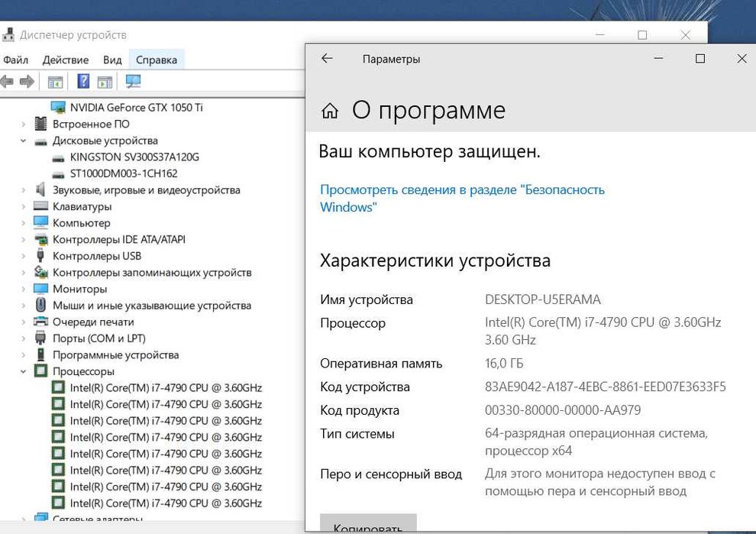Image resolution: width=756 pixels, height=534 pixels.
Task: Expand the Мониторы node
Action: [x=23, y=289]
